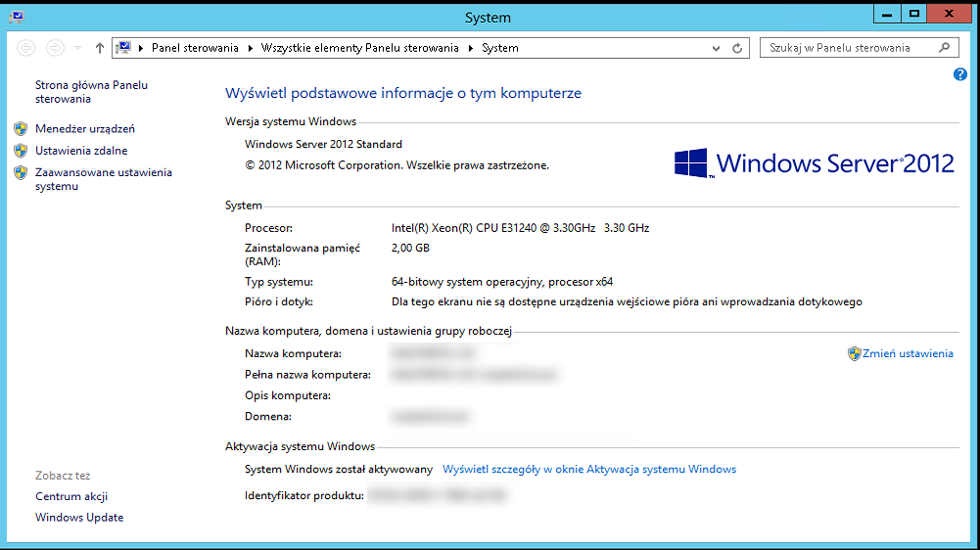Click the Forward navigation arrow
Screen dimensions: 980x550
coord(55,48)
